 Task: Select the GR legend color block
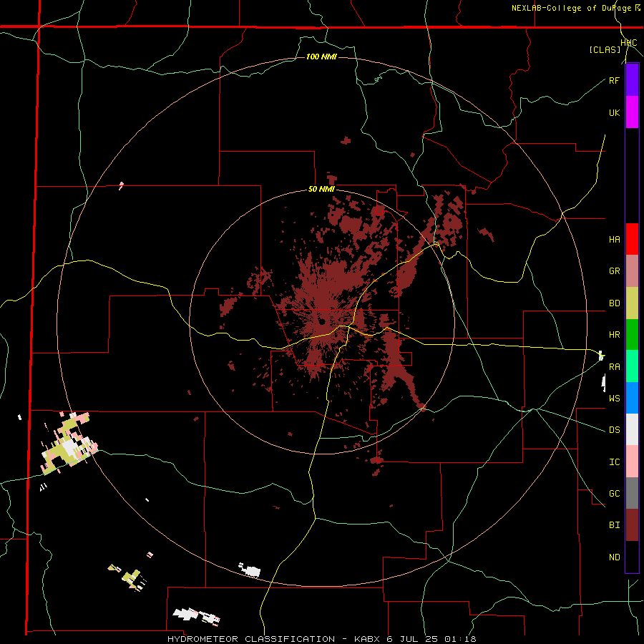click(x=632, y=270)
